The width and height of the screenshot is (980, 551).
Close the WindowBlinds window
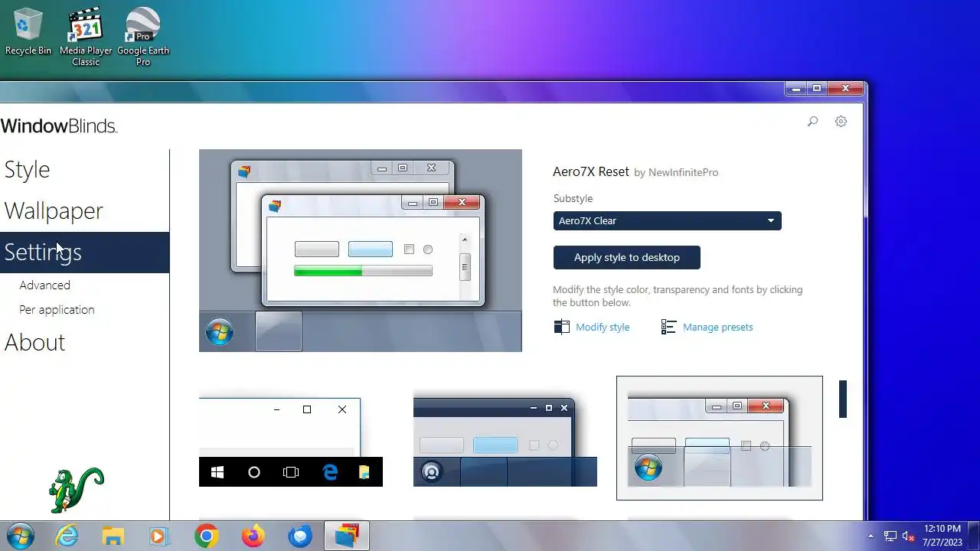[845, 89]
